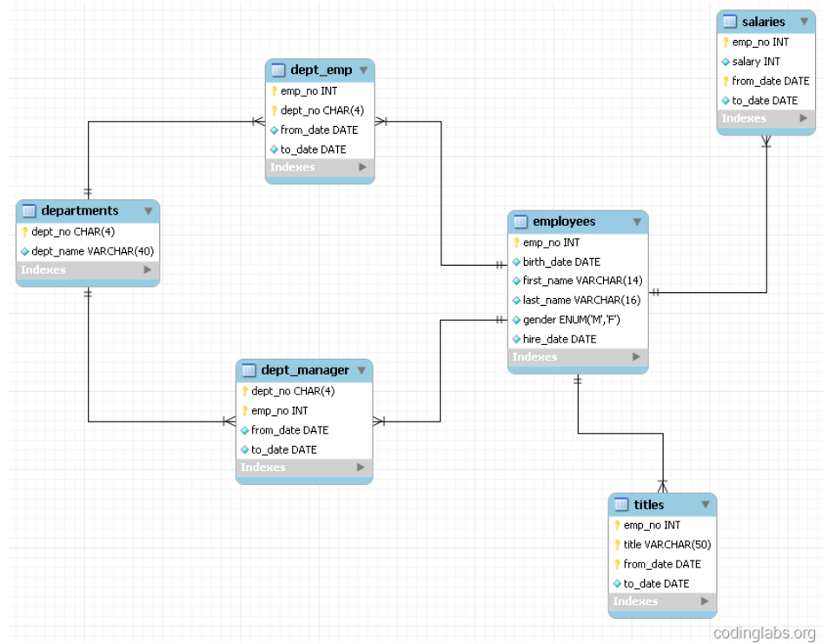
Task: Collapse the departments table with header arrow
Action: 149,211
